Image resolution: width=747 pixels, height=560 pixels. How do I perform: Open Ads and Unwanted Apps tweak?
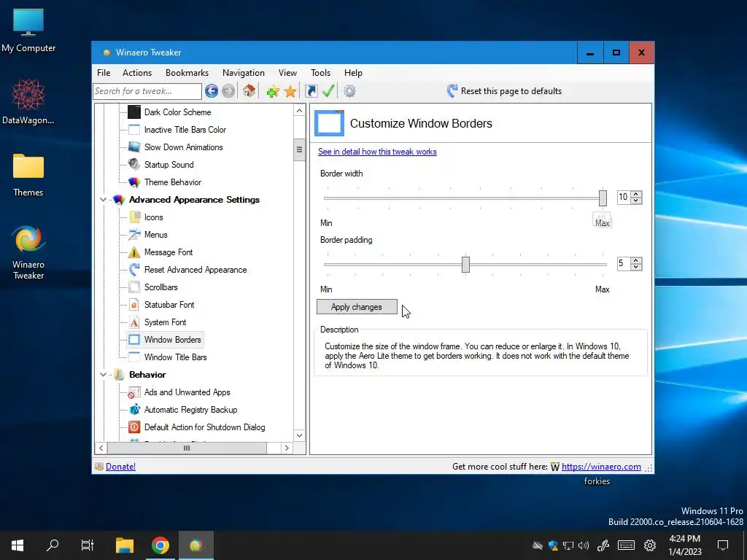coord(187,392)
